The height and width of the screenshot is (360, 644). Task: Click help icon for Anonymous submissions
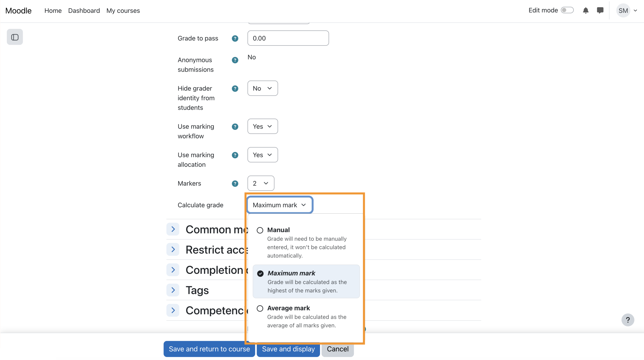[x=235, y=60]
